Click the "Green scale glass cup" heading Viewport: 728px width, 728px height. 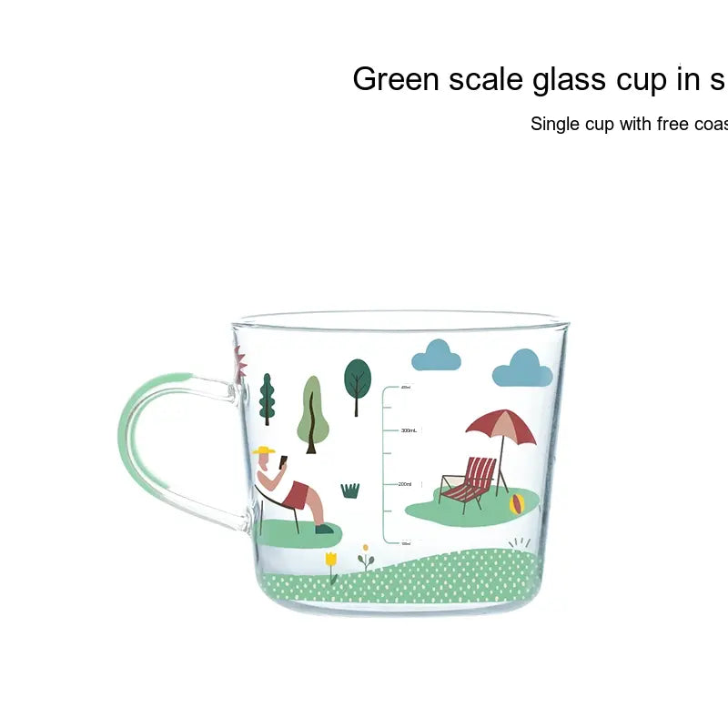540,79
